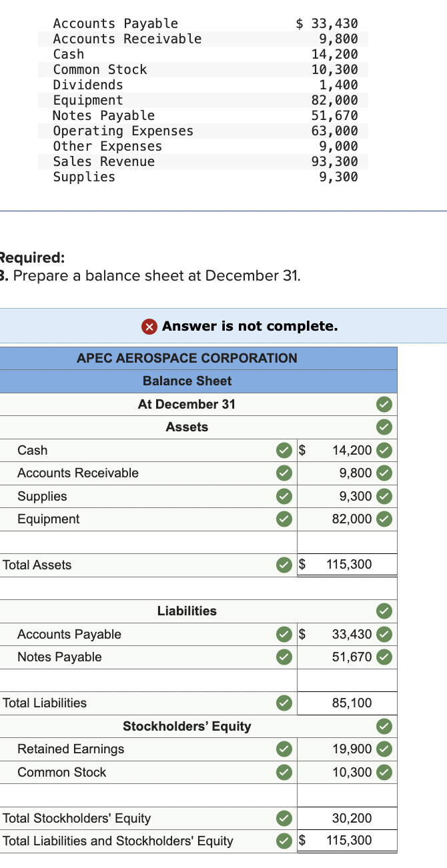Click the checkmark next to the Cash account

pyautogui.click(x=284, y=450)
